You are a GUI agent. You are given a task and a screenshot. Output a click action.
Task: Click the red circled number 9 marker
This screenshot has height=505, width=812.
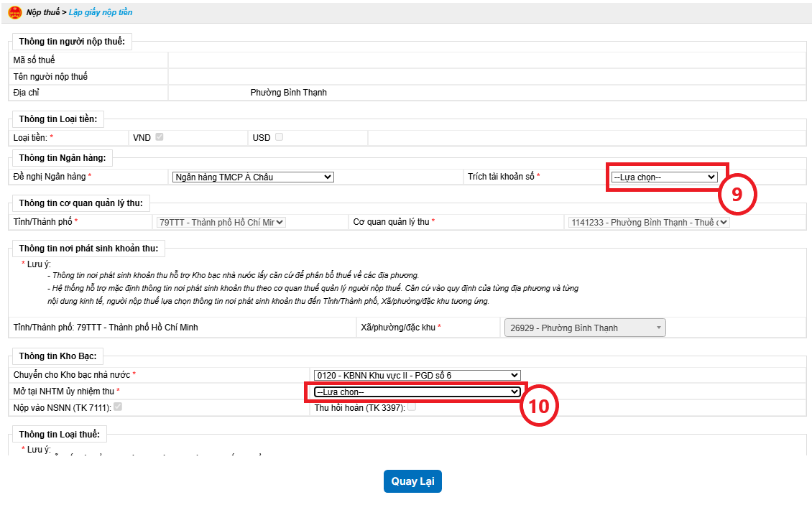coord(737,195)
